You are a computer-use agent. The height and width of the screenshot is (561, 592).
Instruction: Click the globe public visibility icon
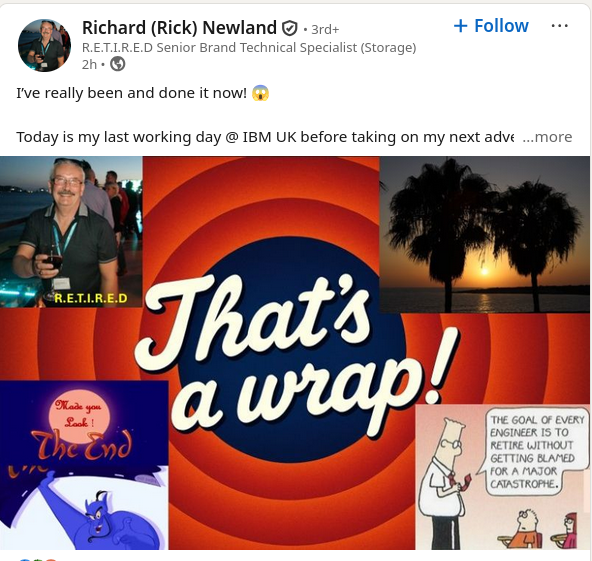pos(117,64)
